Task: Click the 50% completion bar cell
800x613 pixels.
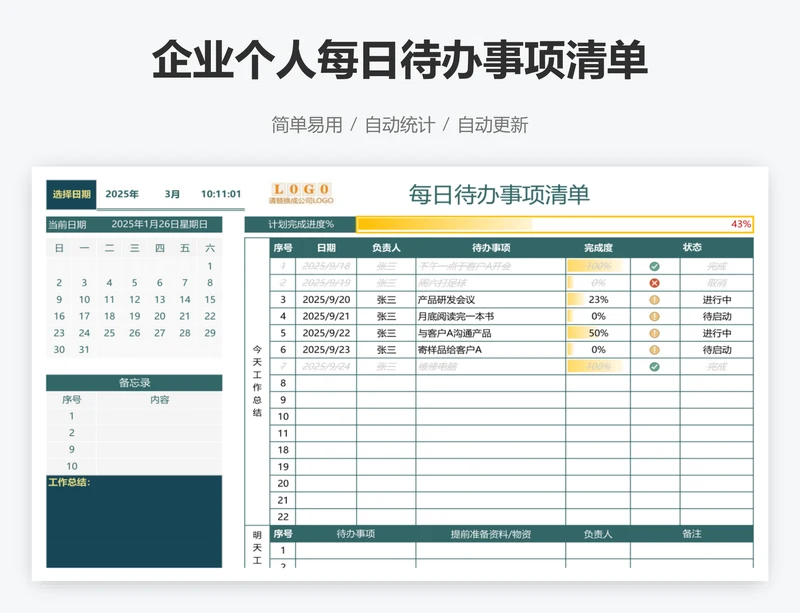Action: pos(598,333)
